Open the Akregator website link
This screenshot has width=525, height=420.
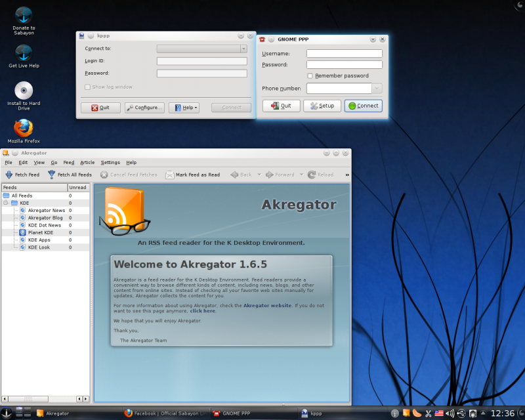click(267, 306)
